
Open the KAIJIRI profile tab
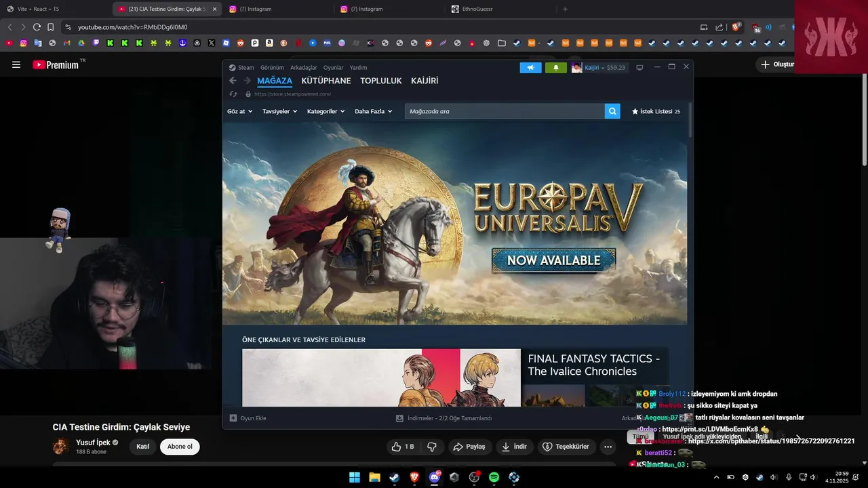coord(425,81)
